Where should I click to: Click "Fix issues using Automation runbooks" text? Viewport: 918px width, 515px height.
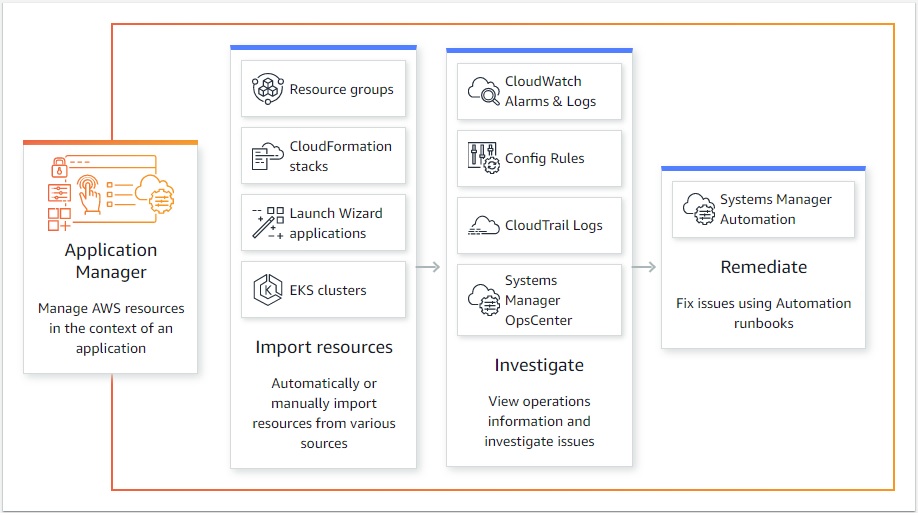[x=763, y=313]
